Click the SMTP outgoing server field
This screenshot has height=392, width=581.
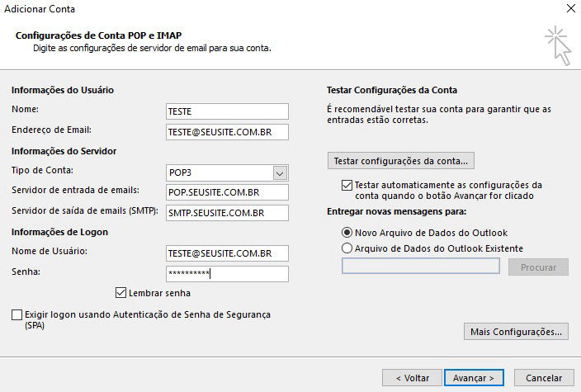pyautogui.click(x=227, y=213)
